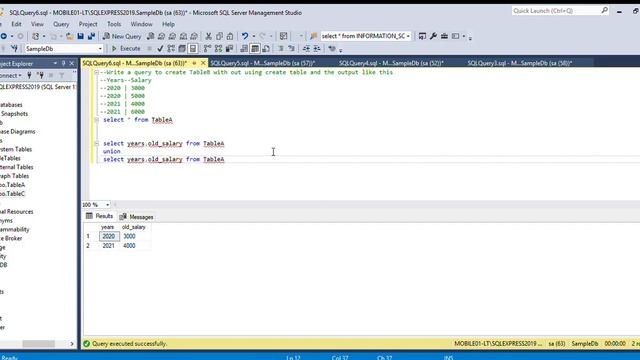Image resolution: width=640 pixels, height=360 pixels.
Task: Click the Database Engine Query icon after New Query
Action: [151, 36]
